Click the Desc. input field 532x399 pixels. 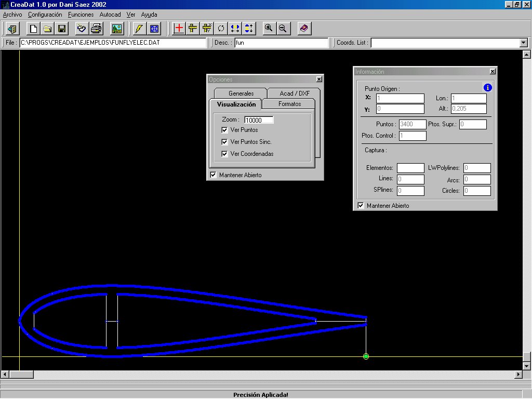click(282, 43)
